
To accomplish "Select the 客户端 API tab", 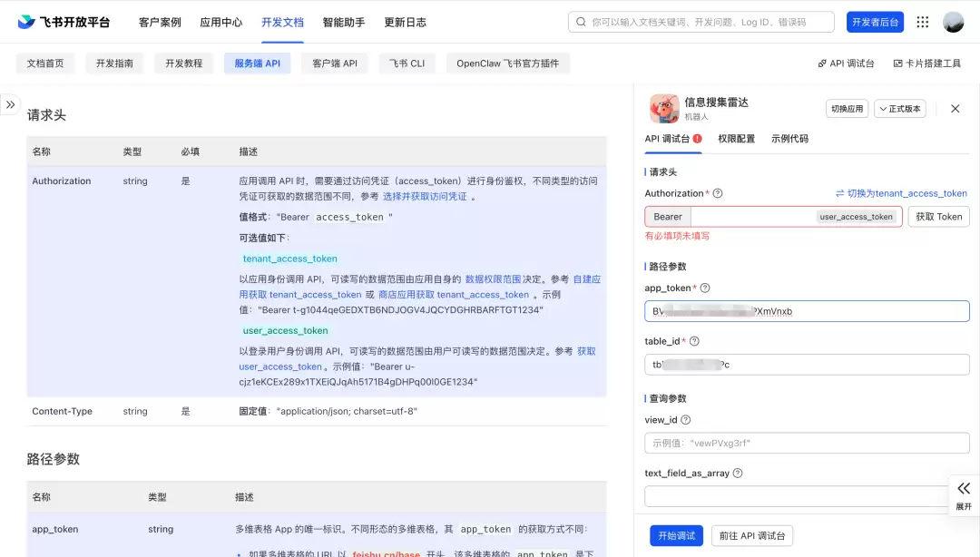I will [x=334, y=64].
